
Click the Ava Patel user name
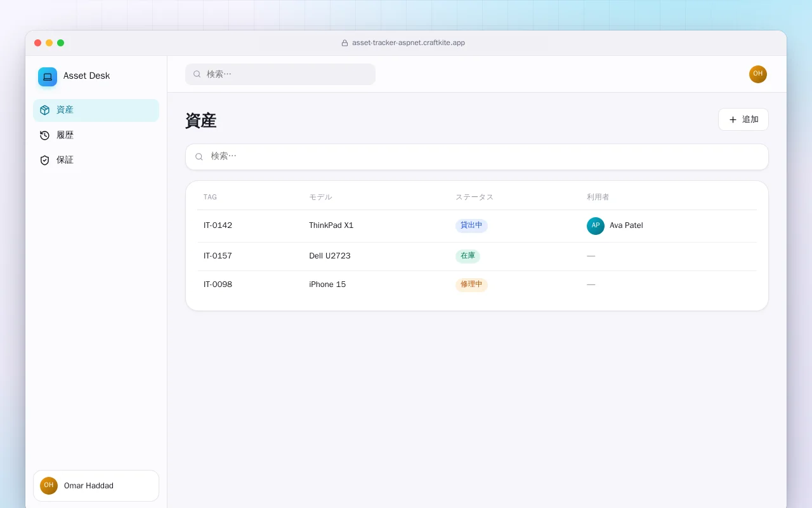pyautogui.click(x=626, y=225)
